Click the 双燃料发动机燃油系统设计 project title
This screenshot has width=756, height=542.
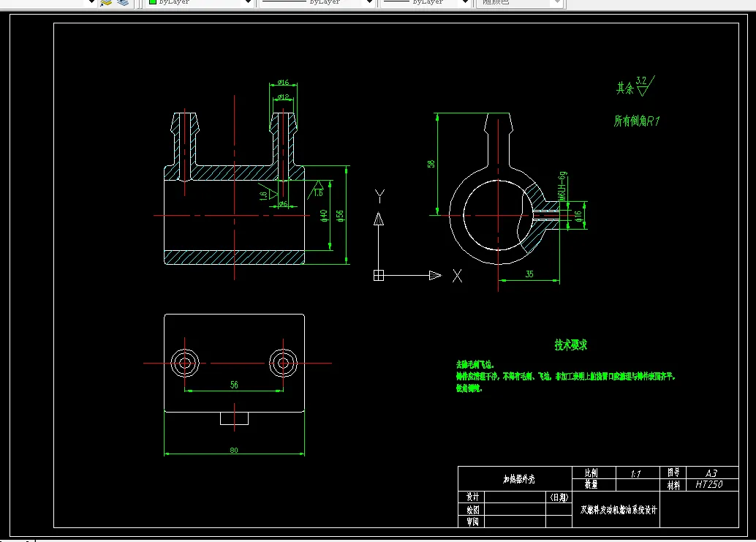coord(619,510)
